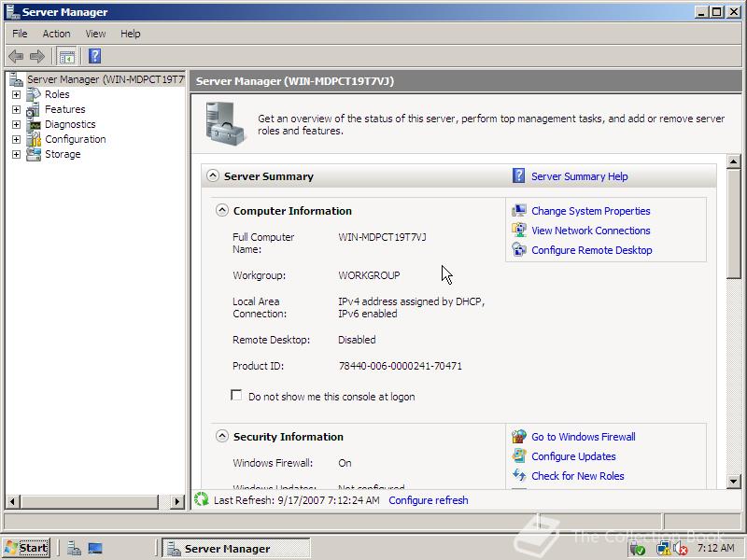The image size is (747, 560).
Task: Open the Help menu
Action: [x=130, y=34]
